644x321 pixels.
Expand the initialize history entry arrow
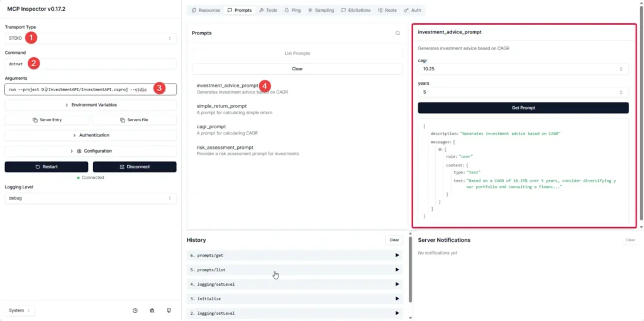coord(397,298)
